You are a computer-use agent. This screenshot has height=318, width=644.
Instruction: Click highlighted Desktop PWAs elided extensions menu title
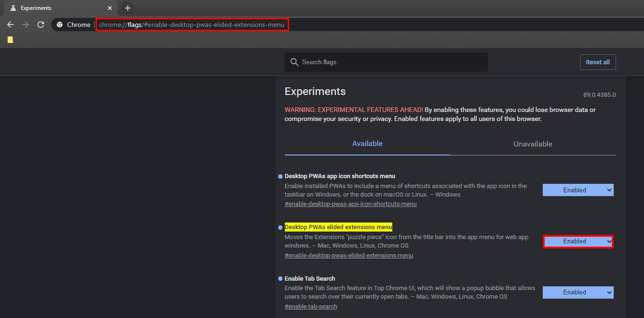click(338, 227)
